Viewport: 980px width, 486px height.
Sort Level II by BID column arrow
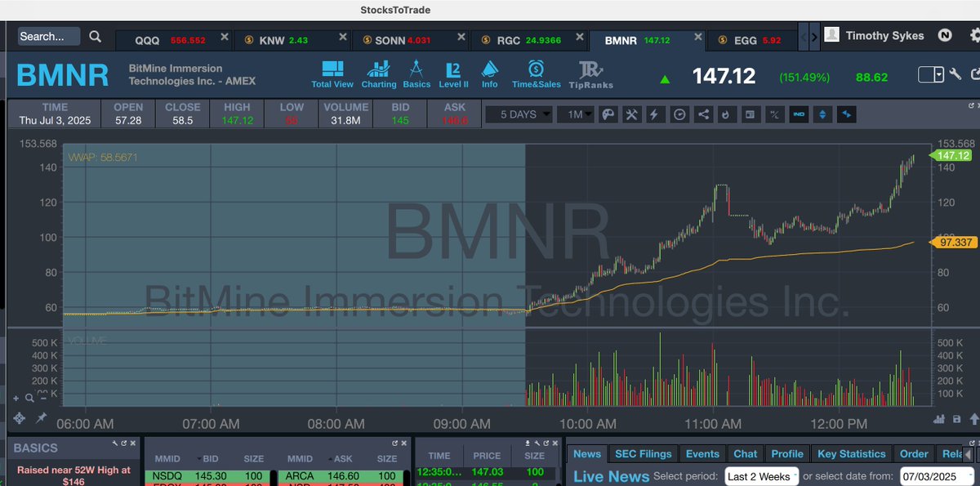point(198,458)
